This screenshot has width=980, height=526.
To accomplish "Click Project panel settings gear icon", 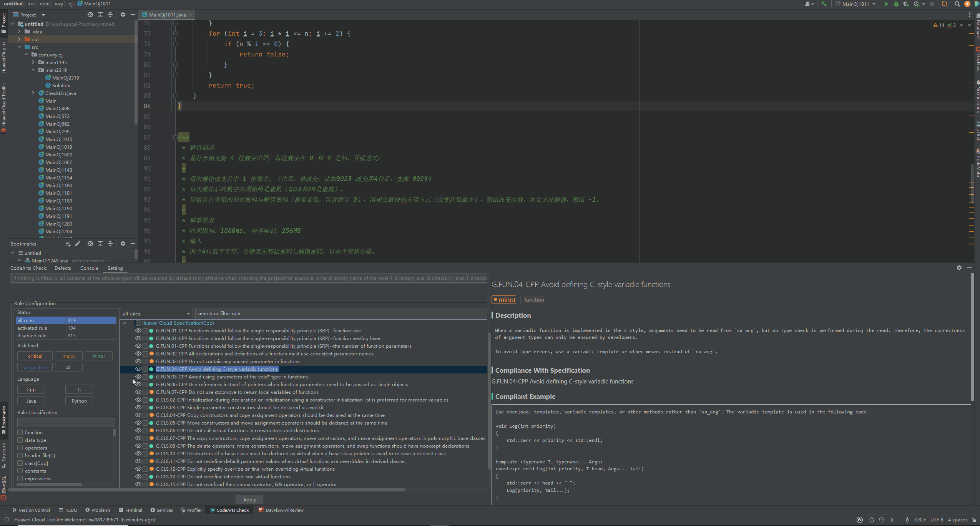I will [x=123, y=15].
